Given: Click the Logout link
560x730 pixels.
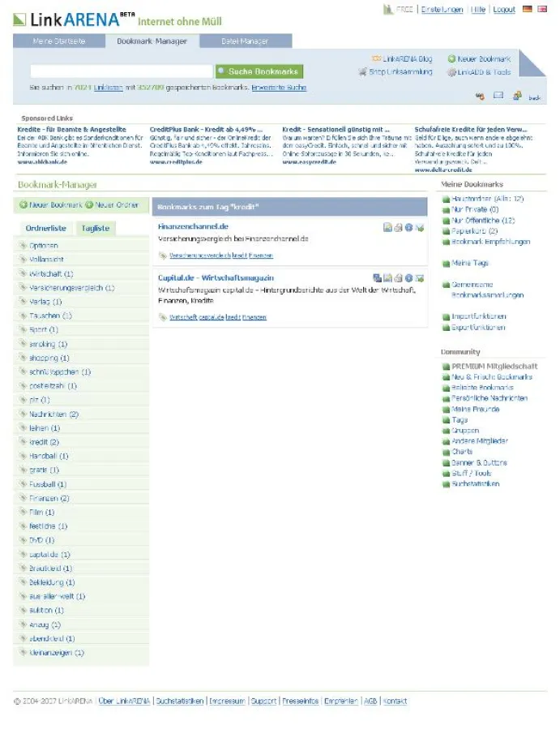Looking at the screenshot, I should click(504, 9).
